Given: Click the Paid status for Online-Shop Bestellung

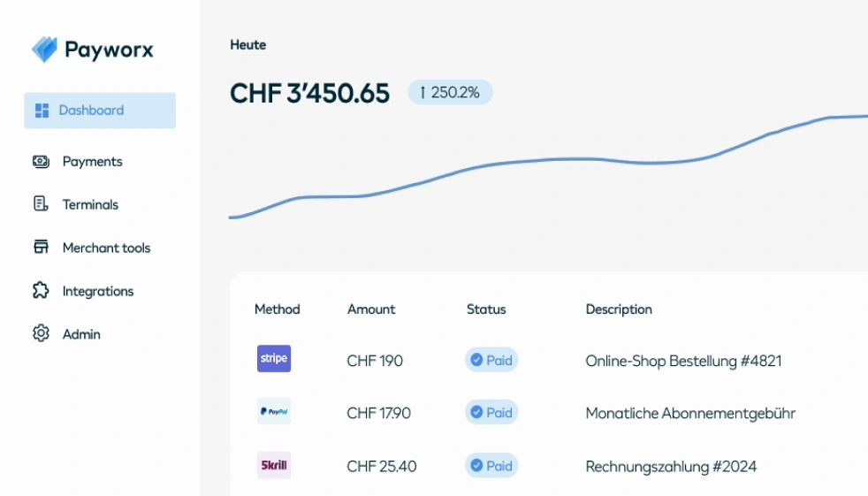Looking at the screenshot, I should tap(491, 361).
